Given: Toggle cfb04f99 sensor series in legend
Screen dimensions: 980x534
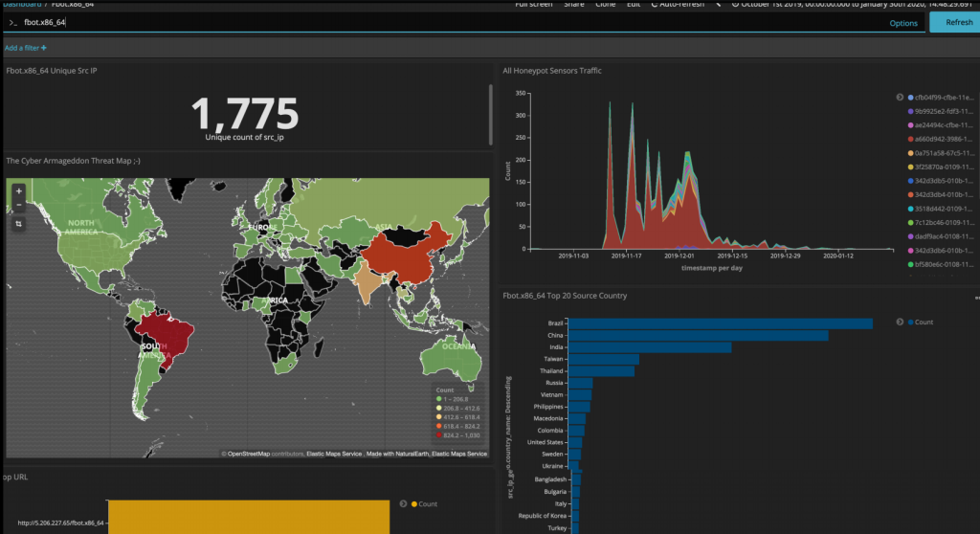Looking at the screenshot, I should coord(941,98).
